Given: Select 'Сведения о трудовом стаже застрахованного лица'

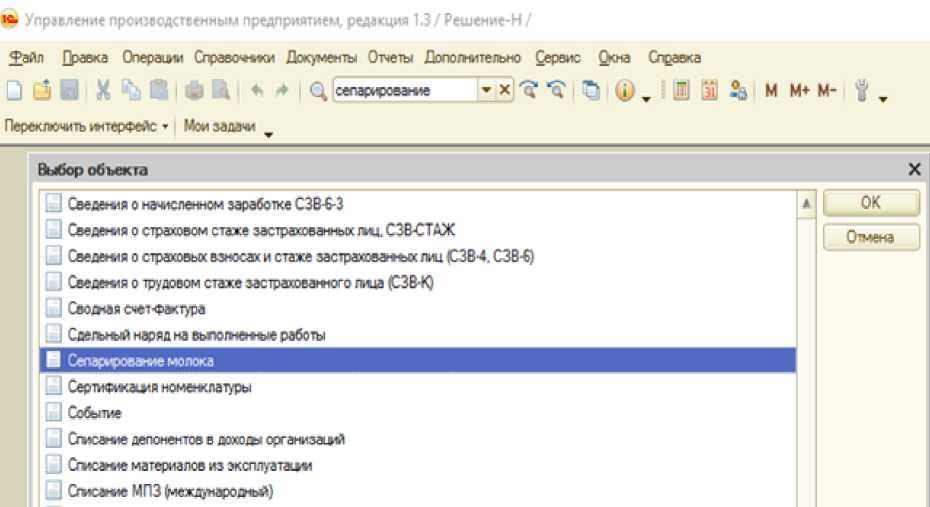Looking at the screenshot, I should pos(417,282).
